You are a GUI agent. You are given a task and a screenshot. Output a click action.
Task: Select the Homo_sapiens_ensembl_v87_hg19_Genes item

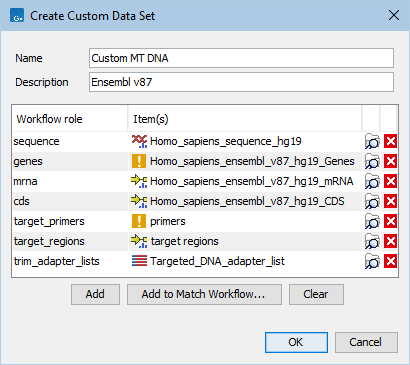[252, 161]
